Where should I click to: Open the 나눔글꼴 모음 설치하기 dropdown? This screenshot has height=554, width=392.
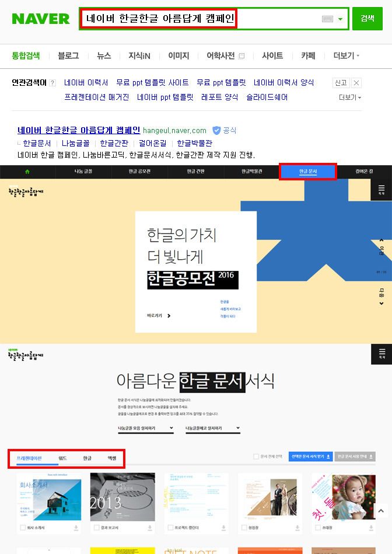145,428
